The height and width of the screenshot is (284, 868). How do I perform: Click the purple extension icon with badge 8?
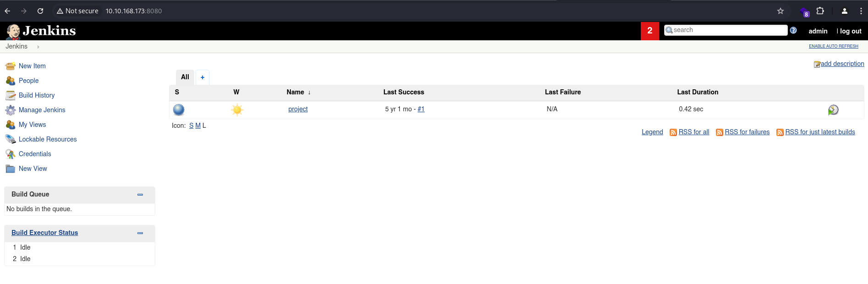pyautogui.click(x=805, y=12)
